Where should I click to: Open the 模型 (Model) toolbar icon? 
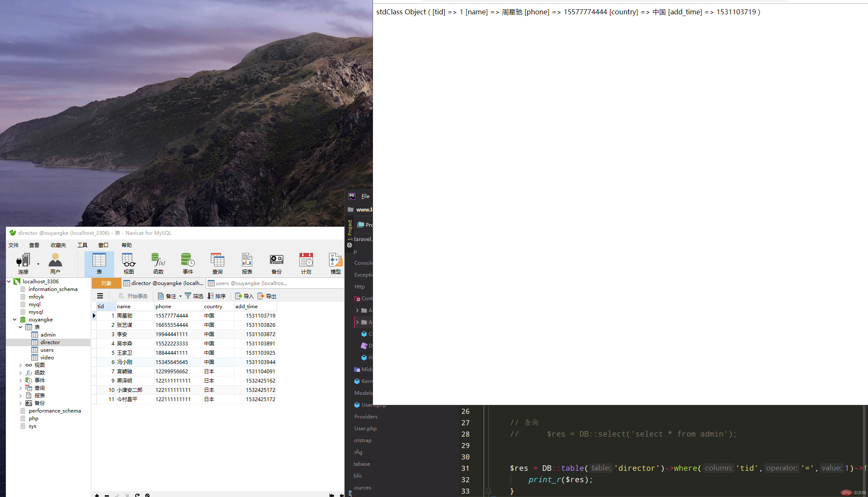336,264
